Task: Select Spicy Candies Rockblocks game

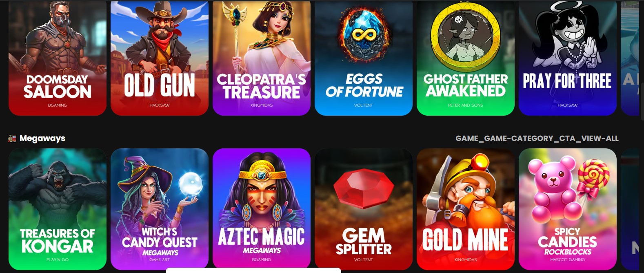Action: click(568, 209)
